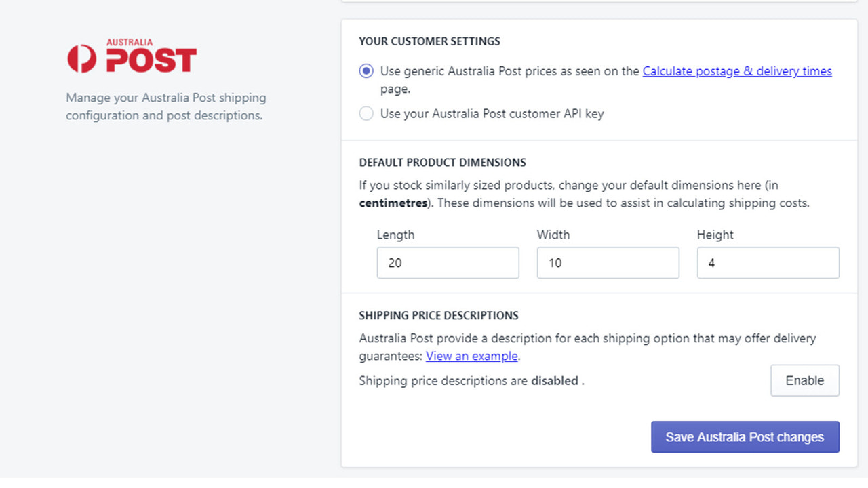This screenshot has width=868, height=488.
Task: Save Australia Post changes
Action: pyautogui.click(x=745, y=436)
